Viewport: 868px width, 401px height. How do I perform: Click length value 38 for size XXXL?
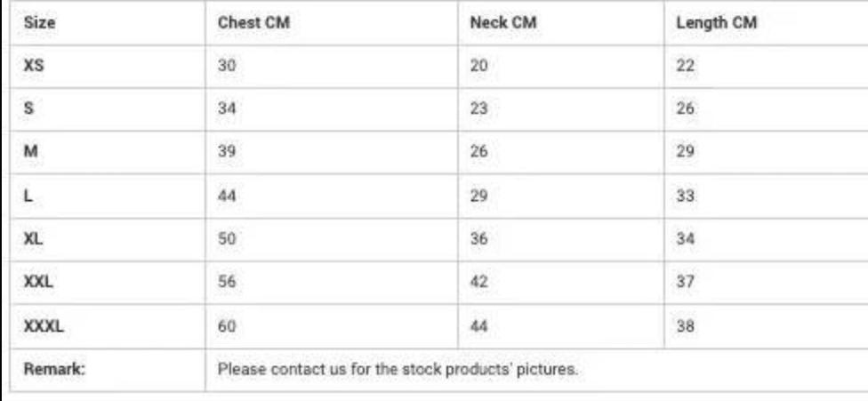pyautogui.click(x=685, y=325)
